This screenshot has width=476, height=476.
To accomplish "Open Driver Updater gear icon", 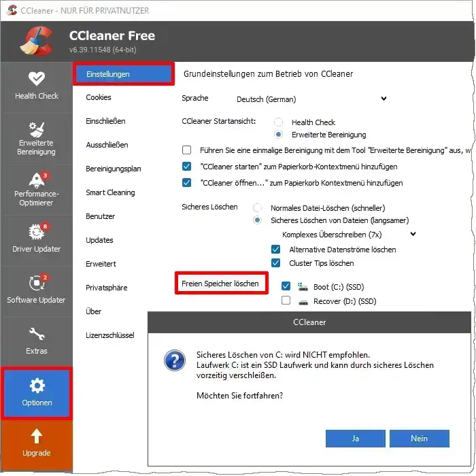I will (x=37, y=232).
